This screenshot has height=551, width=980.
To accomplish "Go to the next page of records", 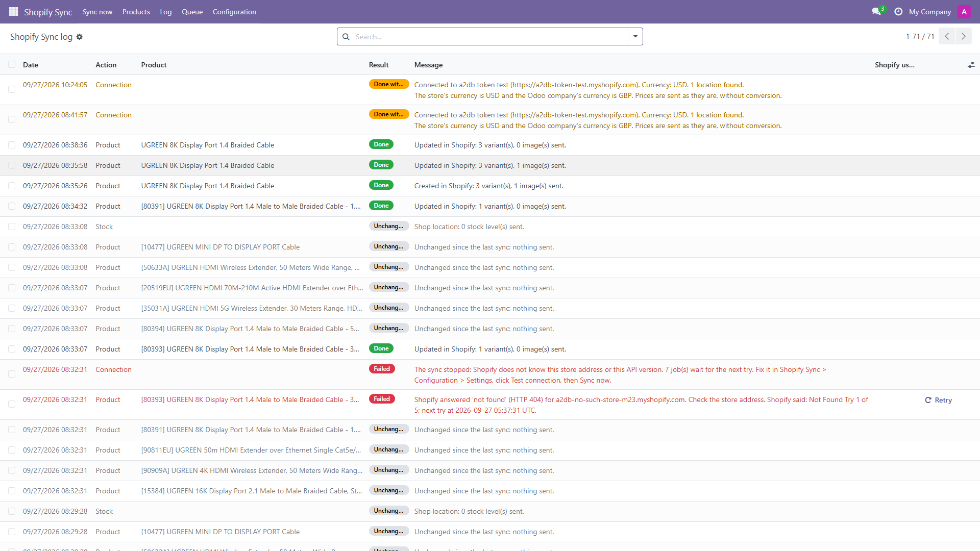I will (x=964, y=36).
